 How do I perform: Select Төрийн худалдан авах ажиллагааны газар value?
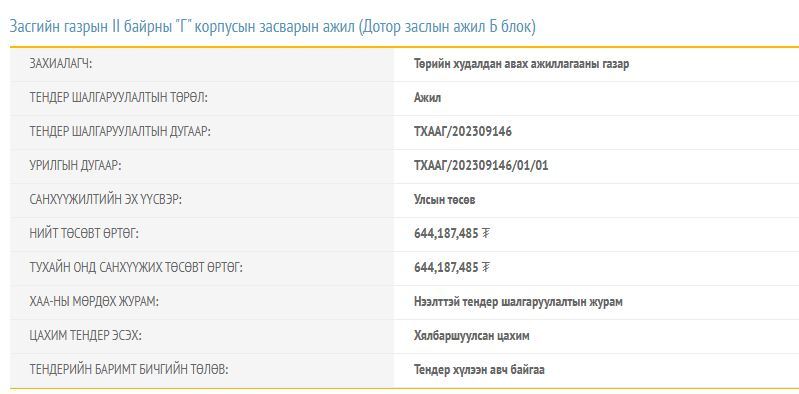point(521,64)
